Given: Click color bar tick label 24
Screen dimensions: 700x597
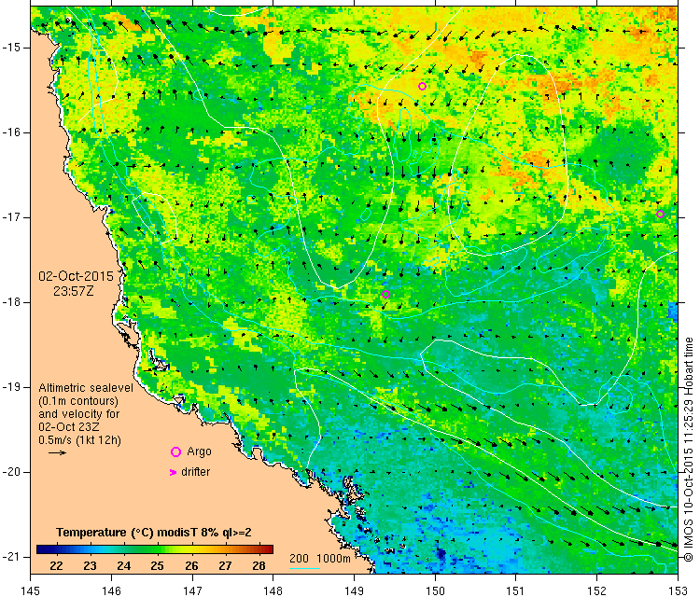Looking at the screenshot, I should click(x=123, y=566).
